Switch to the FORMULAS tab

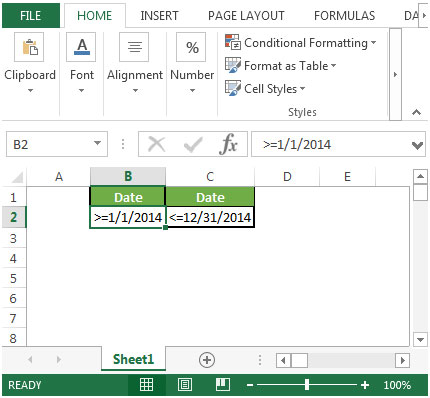344,16
